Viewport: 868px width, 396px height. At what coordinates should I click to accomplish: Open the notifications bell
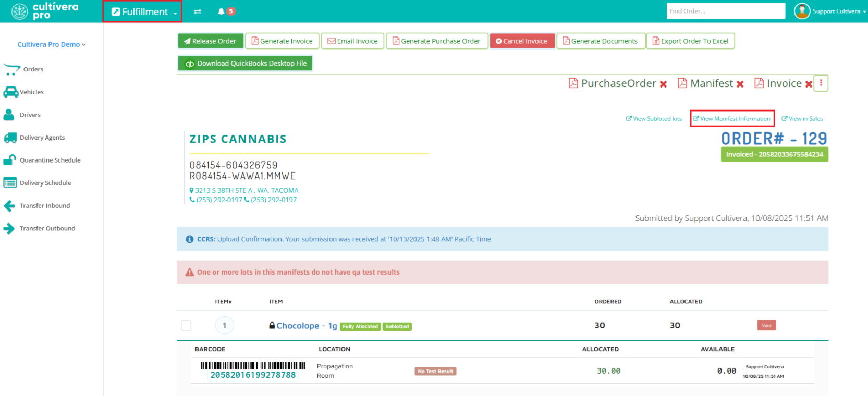click(221, 11)
